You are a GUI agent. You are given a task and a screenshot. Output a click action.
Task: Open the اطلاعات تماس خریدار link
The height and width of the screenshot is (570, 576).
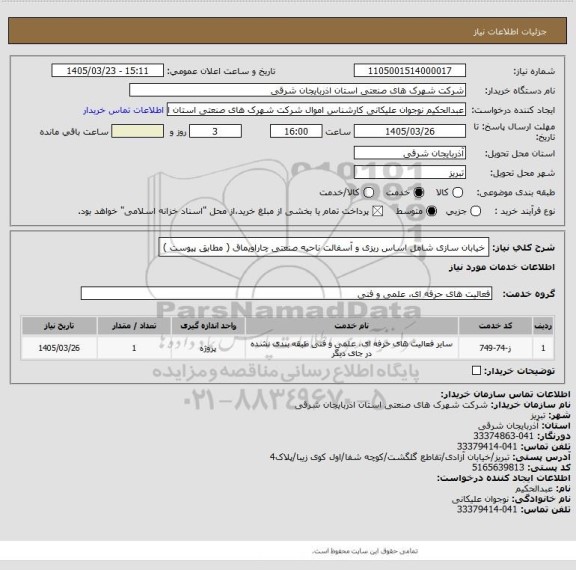pos(123,111)
